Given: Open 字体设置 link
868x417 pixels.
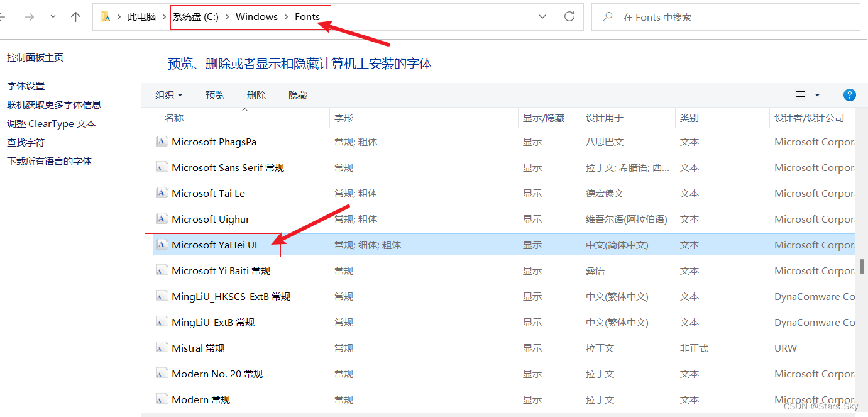Looking at the screenshot, I should tap(26, 86).
